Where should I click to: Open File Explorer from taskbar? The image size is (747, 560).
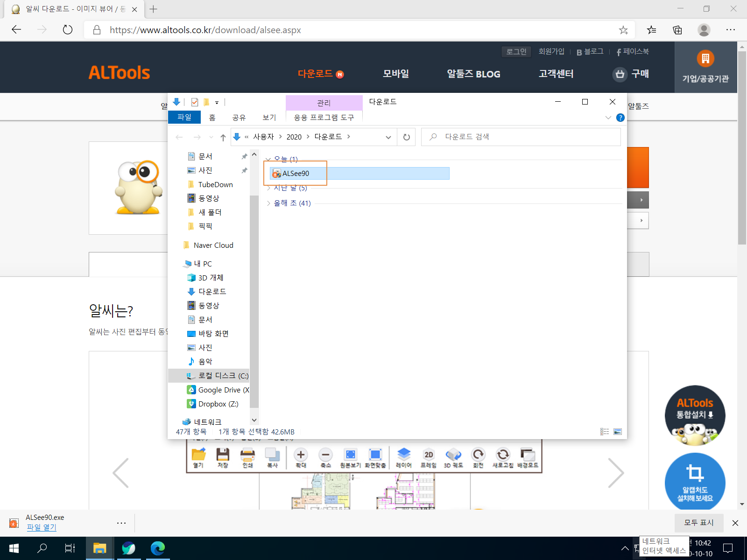(x=99, y=548)
